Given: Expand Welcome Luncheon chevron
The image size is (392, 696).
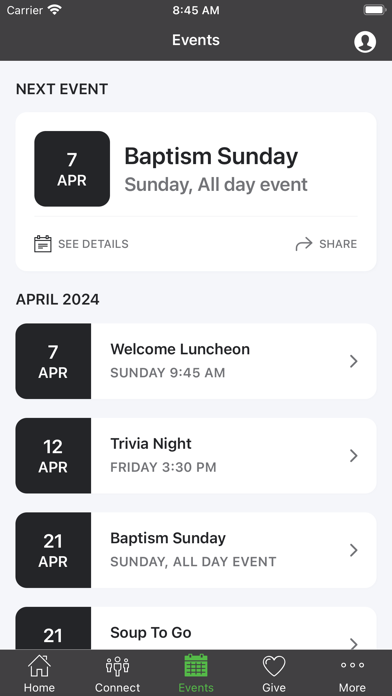Looking at the screenshot, I should [353, 361].
